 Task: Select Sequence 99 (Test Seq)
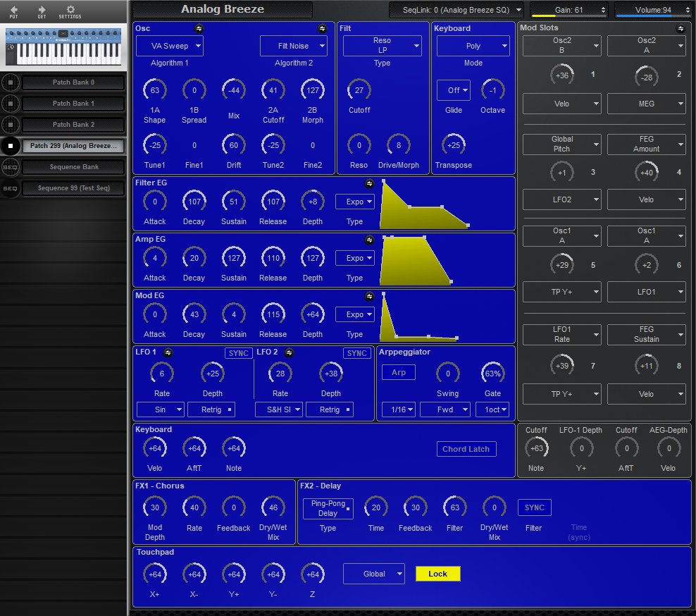(x=74, y=188)
